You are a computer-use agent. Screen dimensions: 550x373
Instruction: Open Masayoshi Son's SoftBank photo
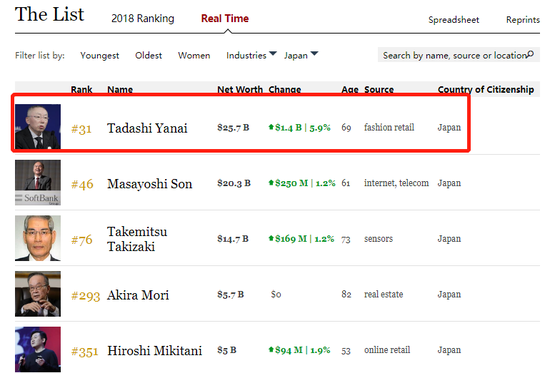click(x=38, y=182)
